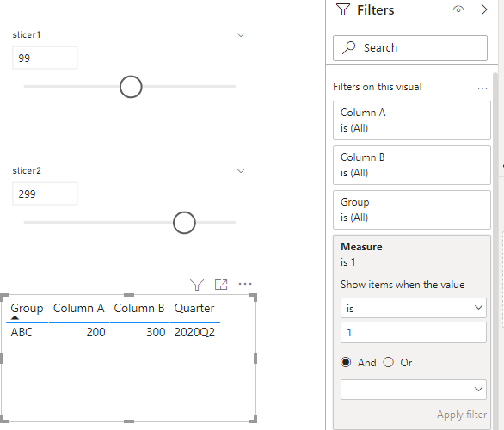This screenshot has width=504, height=430.
Task: Click the slicer2 title label
Action: 27,170
